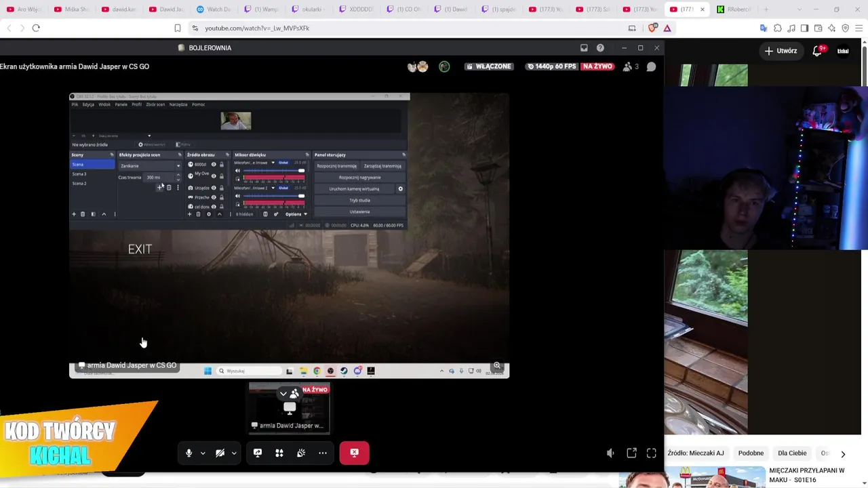Open camera options dropdown arrow
The width and height of the screenshot is (868, 488).
(234, 453)
